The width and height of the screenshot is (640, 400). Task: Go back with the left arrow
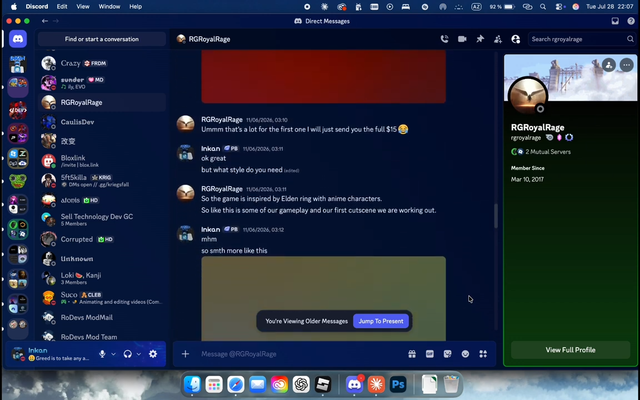click(x=44, y=21)
